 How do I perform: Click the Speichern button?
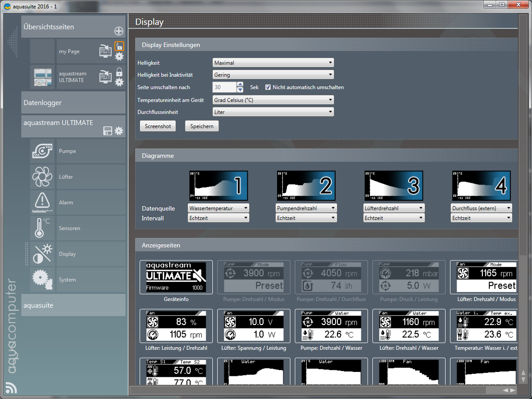click(x=202, y=126)
